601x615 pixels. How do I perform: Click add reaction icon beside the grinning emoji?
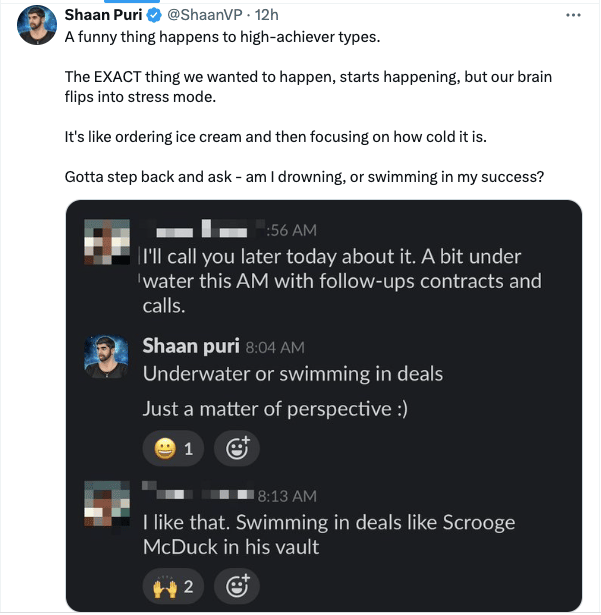(x=236, y=448)
